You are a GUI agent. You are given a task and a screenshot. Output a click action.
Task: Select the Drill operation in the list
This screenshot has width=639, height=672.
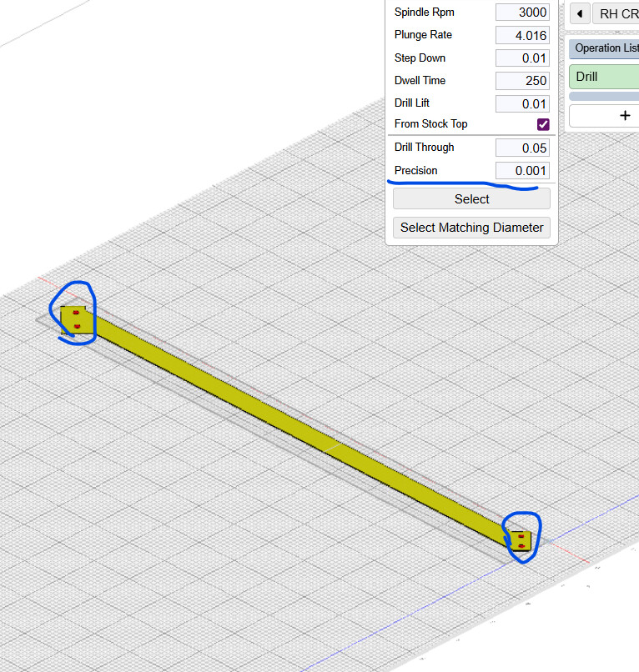(x=606, y=77)
